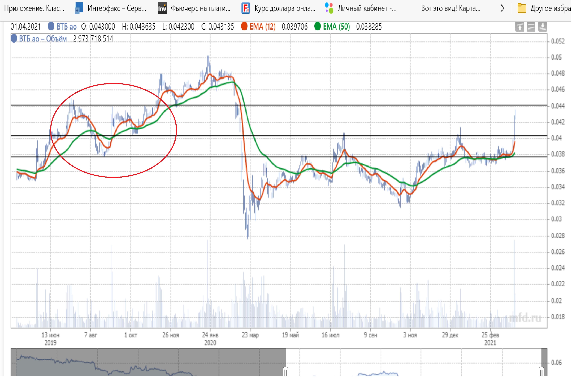572x392 pixels.
Task: Expand the bookmarks overflow chevron
Action: pyautogui.click(x=502, y=8)
